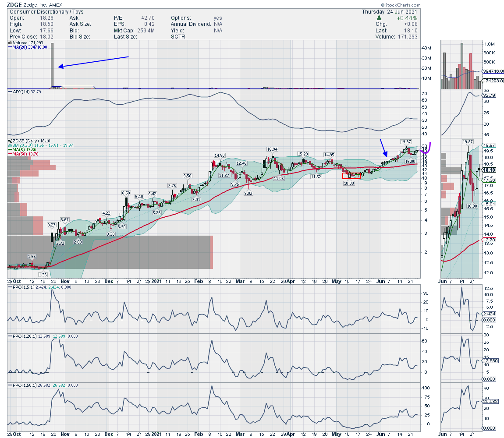Click the High value 18.50

click(46, 24)
